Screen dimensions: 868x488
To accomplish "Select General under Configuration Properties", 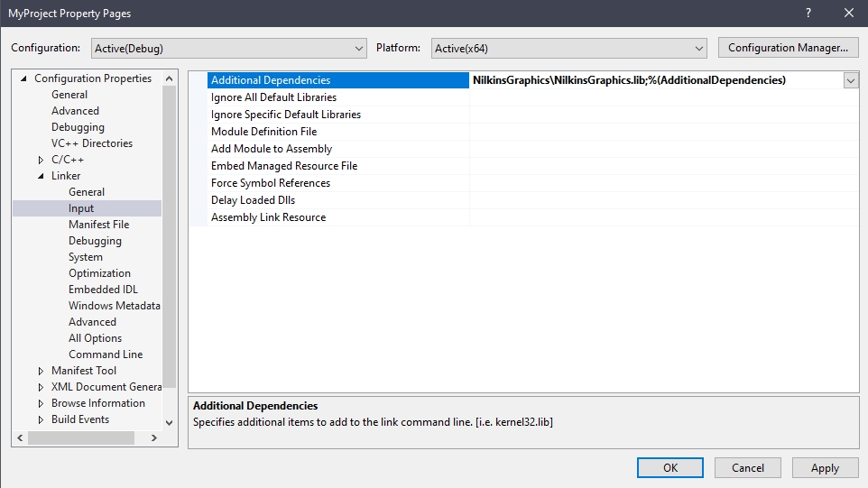I will (x=69, y=95).
